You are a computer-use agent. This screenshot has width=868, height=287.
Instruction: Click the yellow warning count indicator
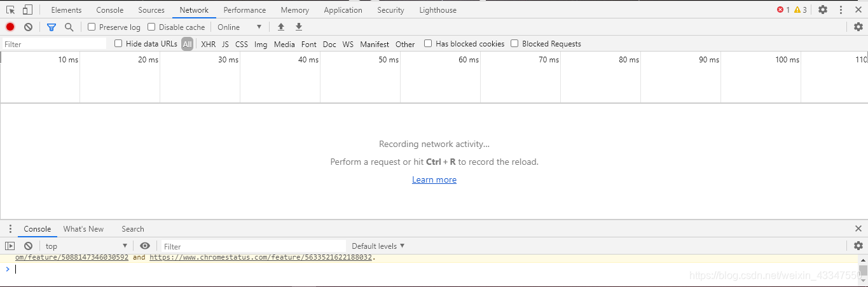pyautogui.click(x=801, y=10)
